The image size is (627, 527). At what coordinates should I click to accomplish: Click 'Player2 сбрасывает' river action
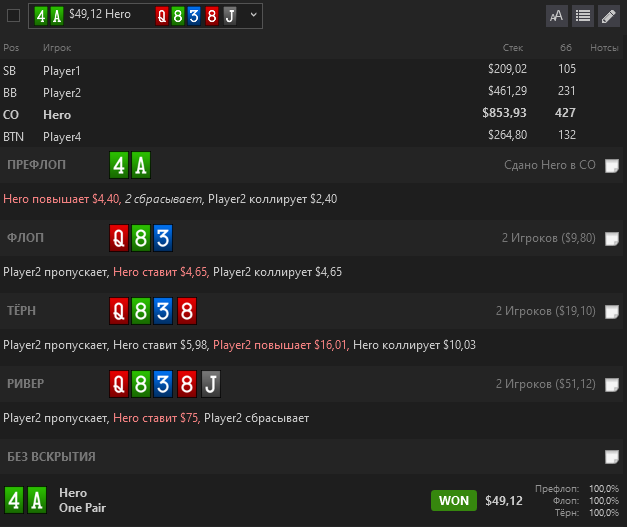(x=256, y=418)
